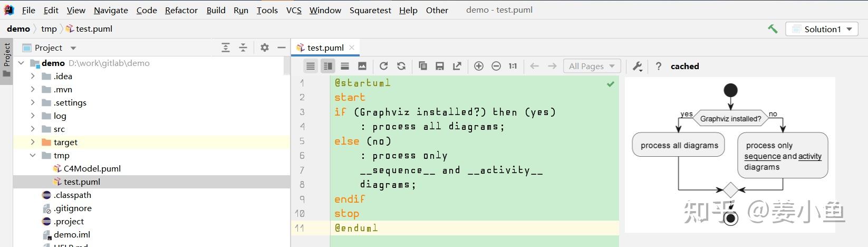Image resolution: width=868 pixels, height=247 pixels.
Task: Select the test.puml editor tab
Action: [x=325, y=47]
